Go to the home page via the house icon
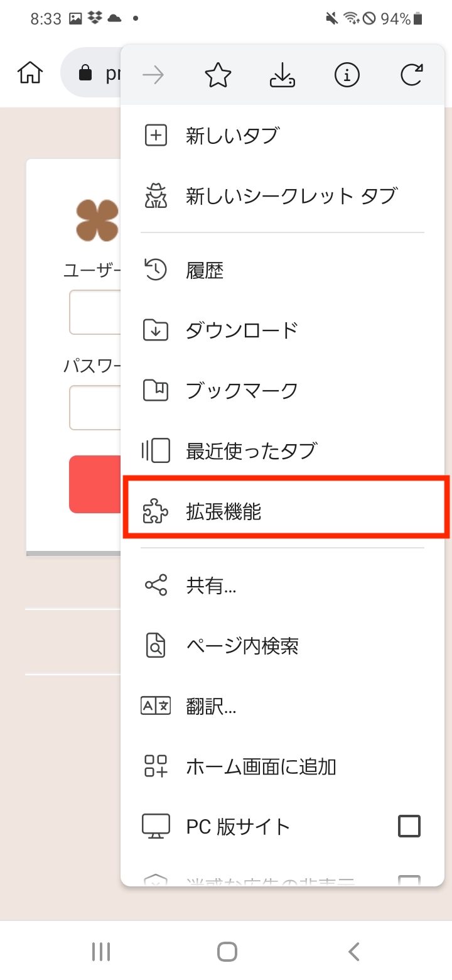The width and height of the screenshot is (452, 980). (30, 73)
